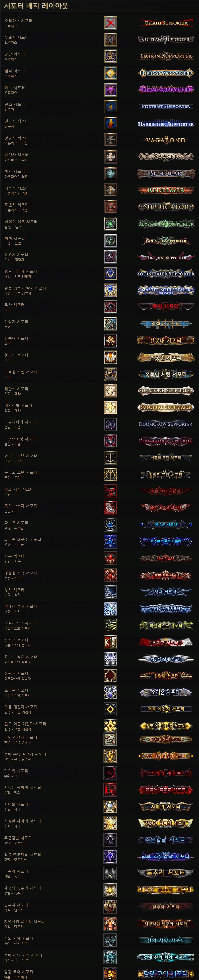Select the 심연의 임프 서포터 green badge icon
The height and width of the screenshot is (980, 199).
pos(110,224)
